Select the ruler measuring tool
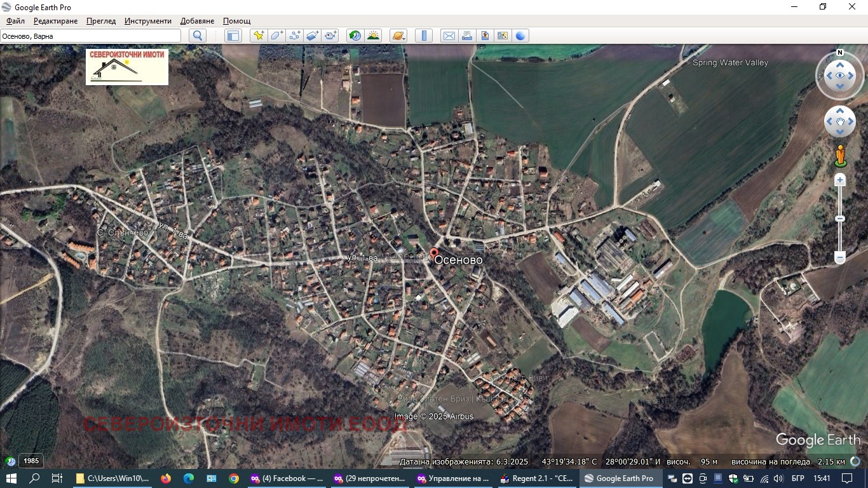The image size is (868, 488). [423, 36]
